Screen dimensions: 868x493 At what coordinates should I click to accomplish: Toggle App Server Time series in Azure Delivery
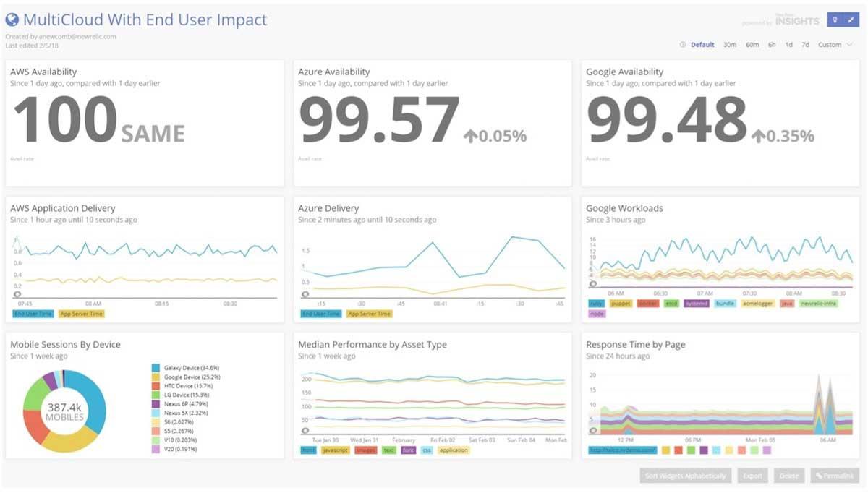coord(369,314)
